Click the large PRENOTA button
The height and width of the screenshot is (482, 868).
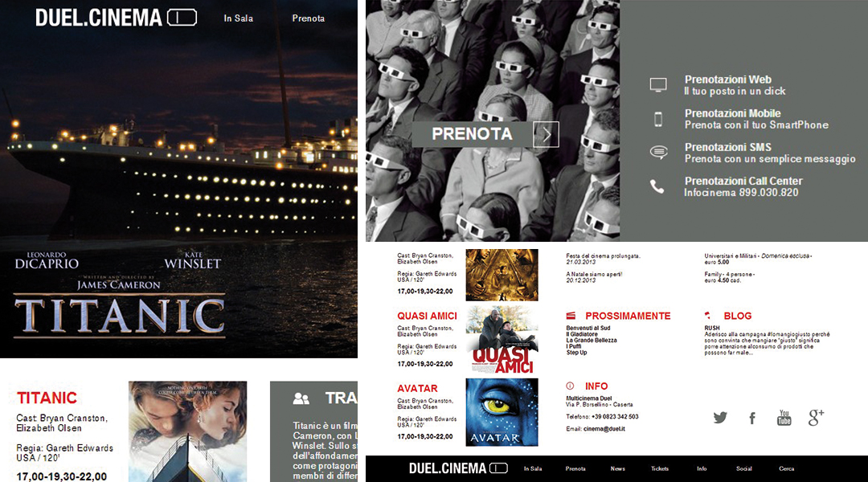click(x=473, y=134)
